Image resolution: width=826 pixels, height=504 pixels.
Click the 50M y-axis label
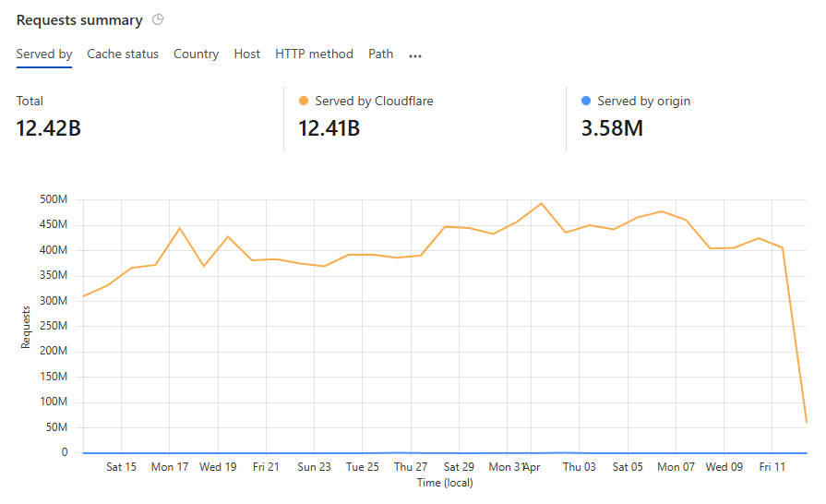56,427
